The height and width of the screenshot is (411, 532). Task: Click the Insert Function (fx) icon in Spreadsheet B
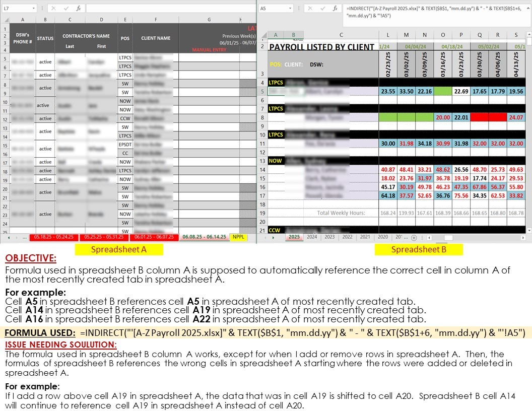point(336,8)
